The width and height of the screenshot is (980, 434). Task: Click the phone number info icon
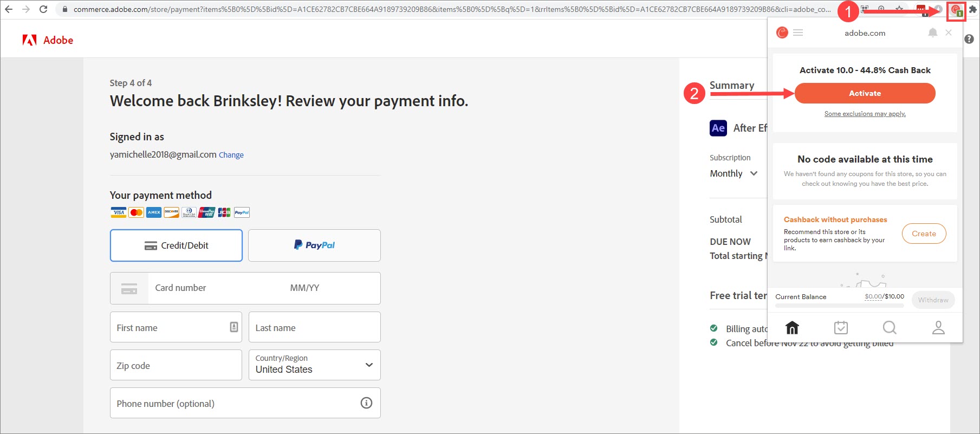(x=367, y=403)
